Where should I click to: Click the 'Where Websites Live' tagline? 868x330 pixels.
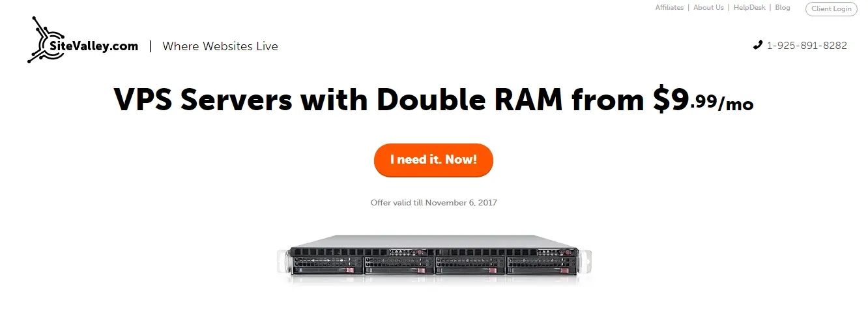(x=220, y=46)
